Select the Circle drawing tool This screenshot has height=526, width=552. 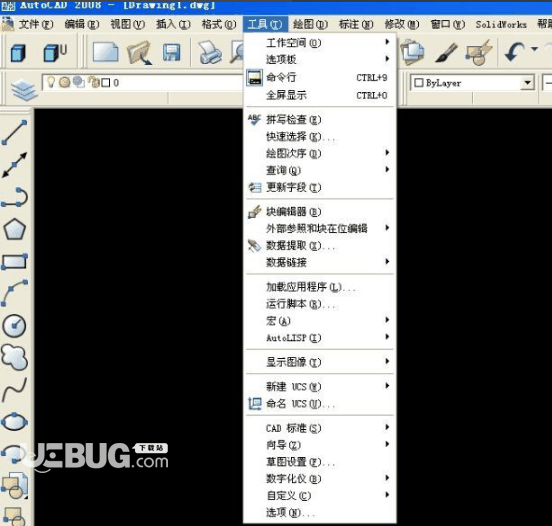[14, 325]
